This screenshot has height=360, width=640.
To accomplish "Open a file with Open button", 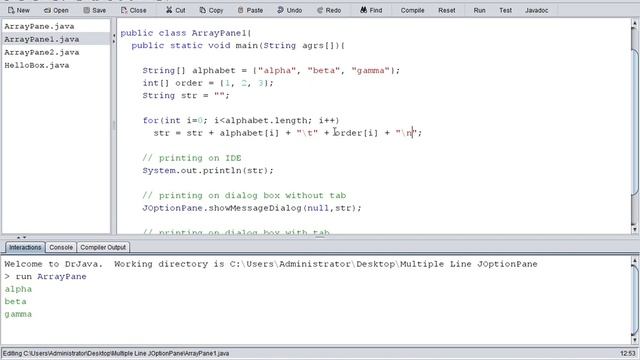I will [56, 10].
